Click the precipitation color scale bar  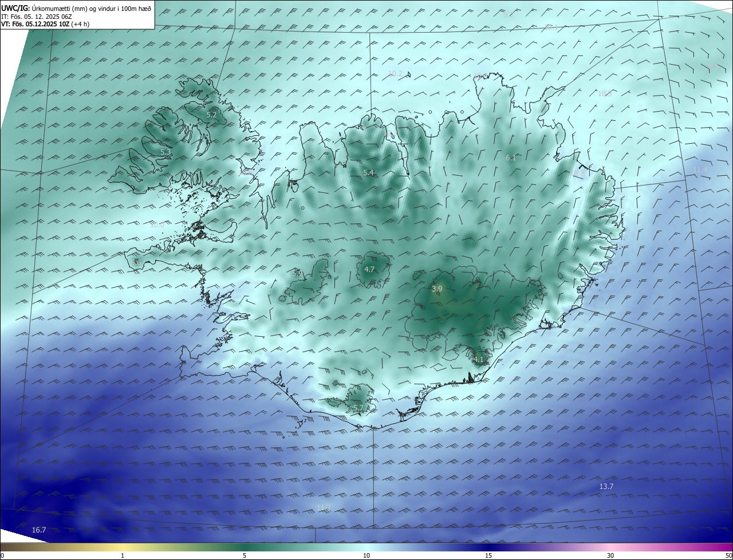pos(366,546)
